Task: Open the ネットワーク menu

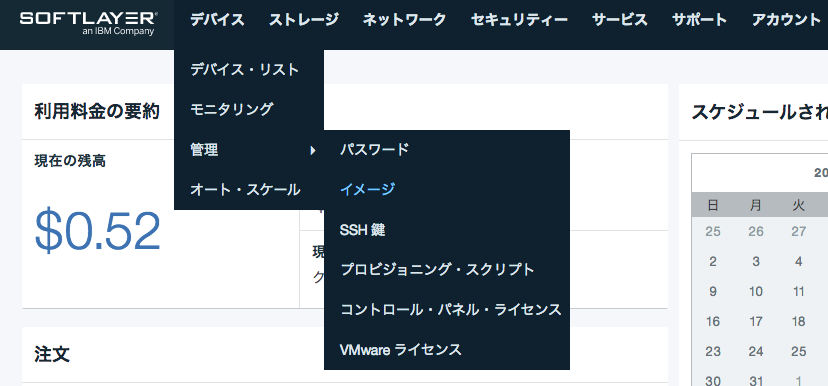Action: (x=404, y=20)
